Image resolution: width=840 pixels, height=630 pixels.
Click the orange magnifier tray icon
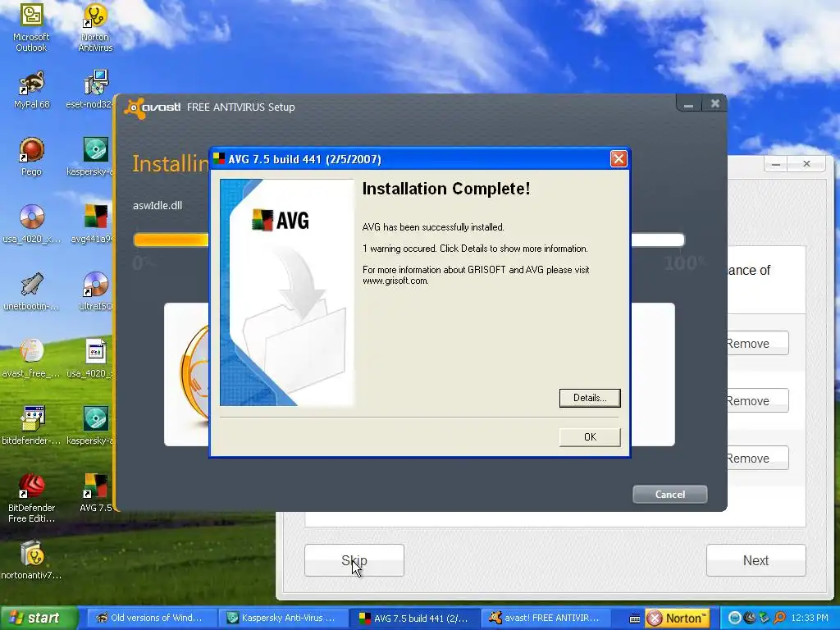point(779,619)
